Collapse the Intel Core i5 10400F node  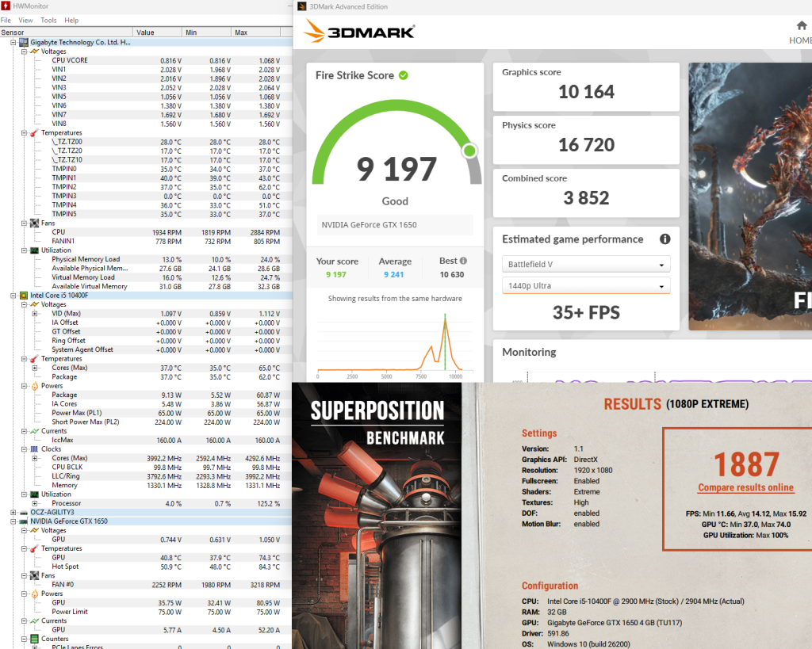point(13,296)
